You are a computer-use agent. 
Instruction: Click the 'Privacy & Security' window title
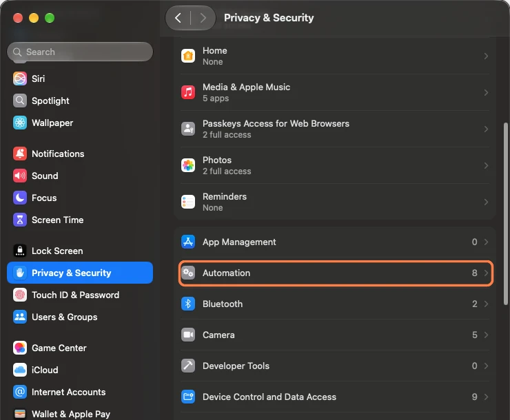click(x=269, y=18)
